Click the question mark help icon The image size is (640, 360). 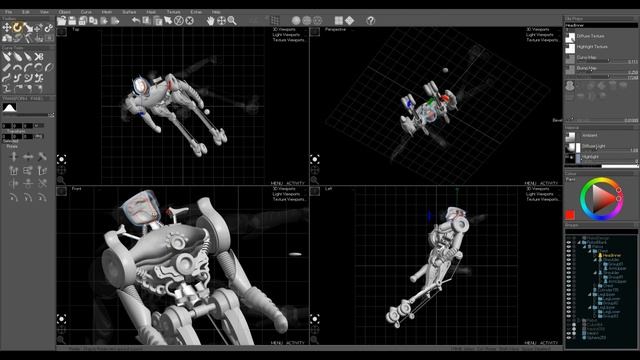pos(371,20)
